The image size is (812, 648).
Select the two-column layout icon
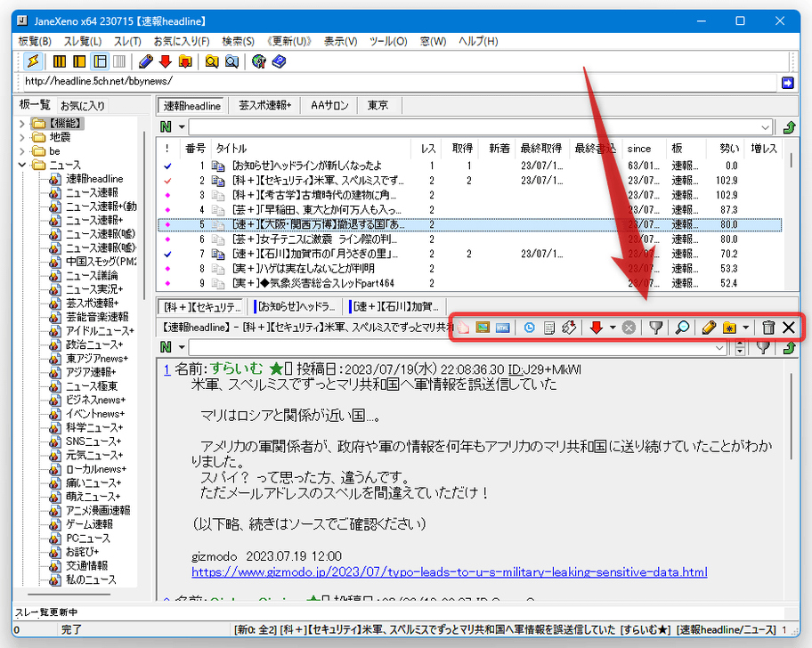pos(79,61)
